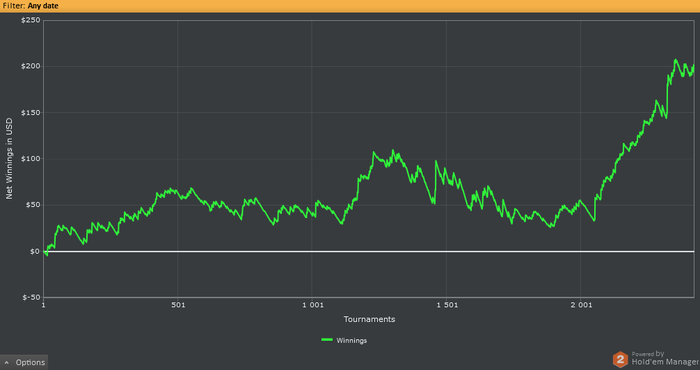This screenshot has height=370, width=700.
Task: Click the $50 y-axis label
Action: pos(33,205)
